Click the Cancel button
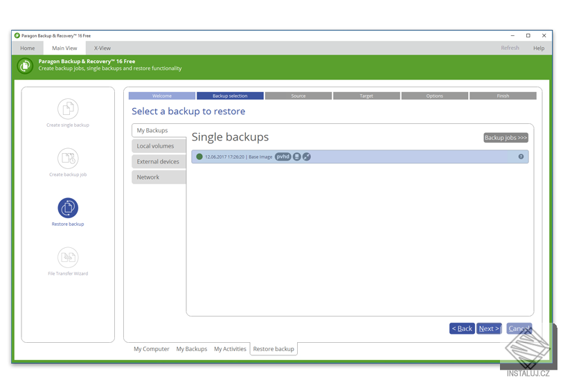This screenshot has width=563, height=392. point(519,328)
